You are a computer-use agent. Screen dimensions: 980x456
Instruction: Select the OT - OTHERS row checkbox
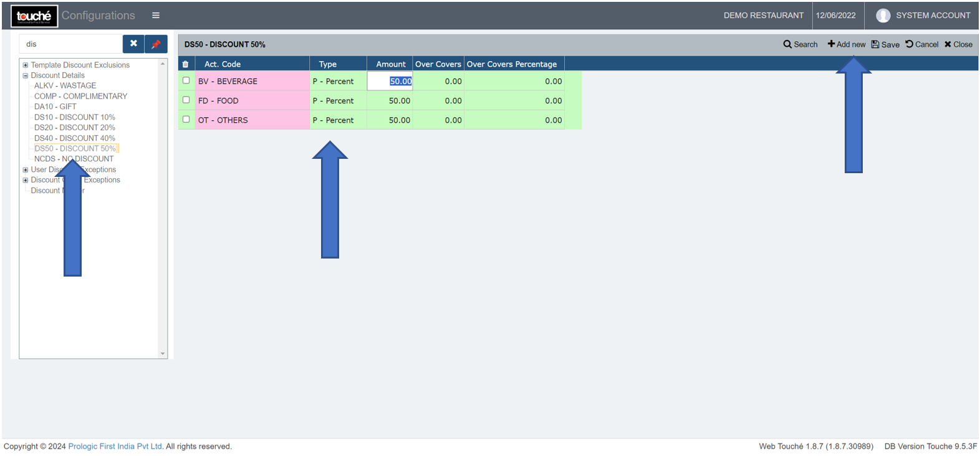(x=186, y=119)
